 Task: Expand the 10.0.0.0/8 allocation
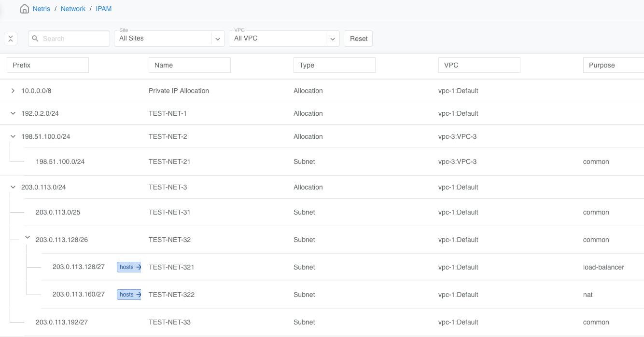[13, 90]
